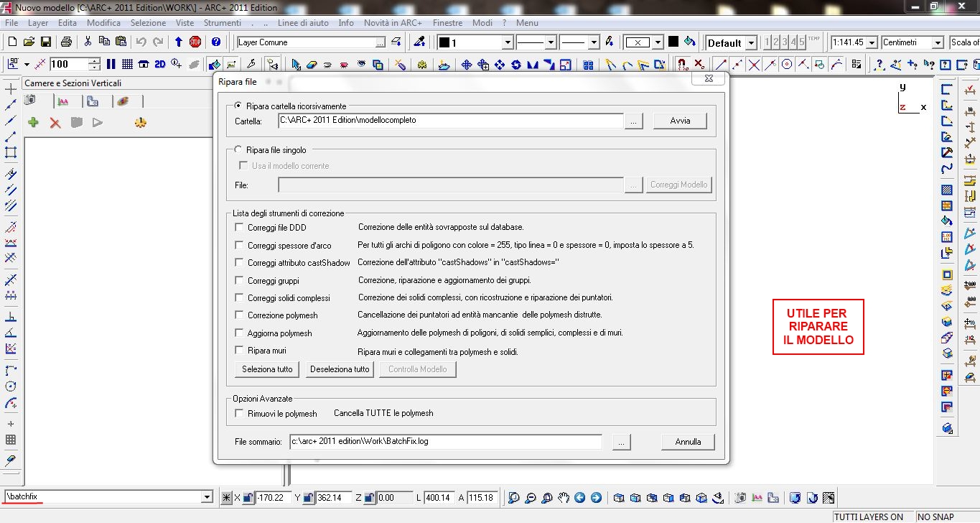Check 'Correggi spessore d'arco' option
980x523 pixels.
click(x=240, y=245)
